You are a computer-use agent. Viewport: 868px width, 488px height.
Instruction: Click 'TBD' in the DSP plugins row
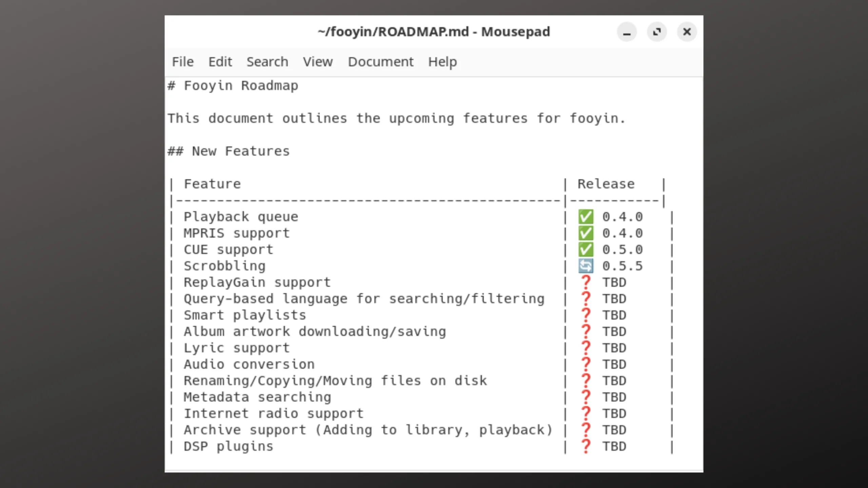point(614,446)
